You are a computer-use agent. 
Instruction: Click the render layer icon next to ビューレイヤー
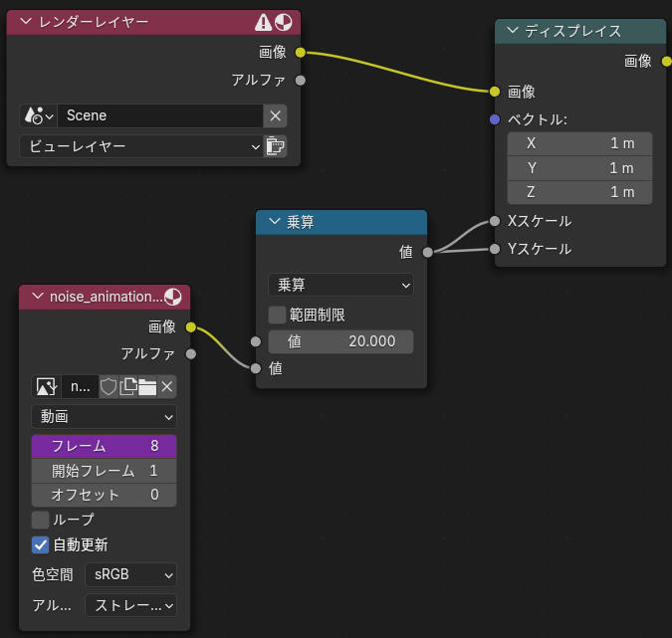click(x=275, y=146)
